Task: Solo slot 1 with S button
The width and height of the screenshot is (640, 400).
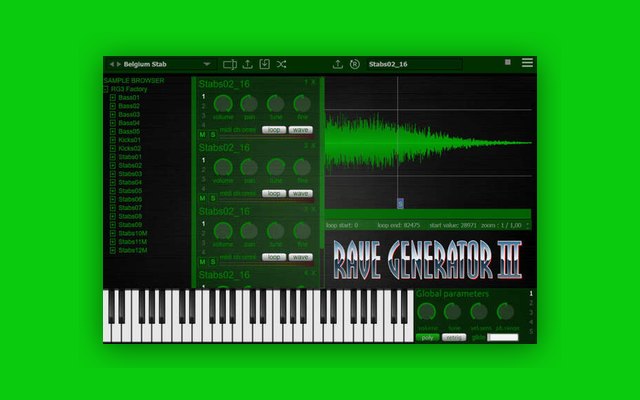Action: pos(213,134)
